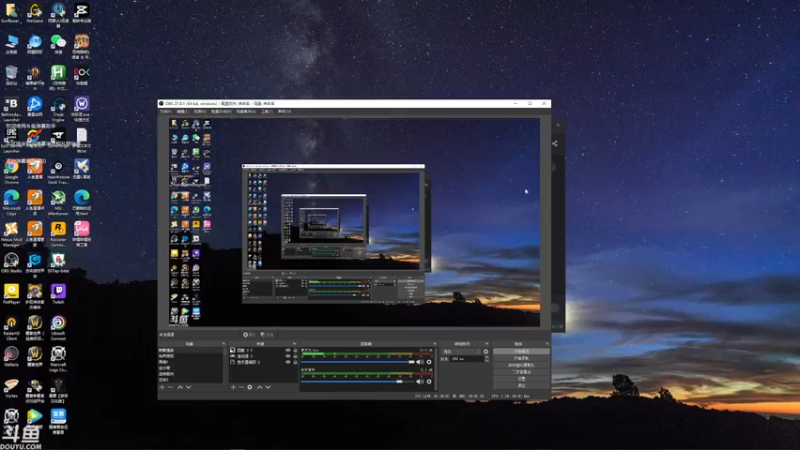The height and width of the screenshot is (450, 800).
Task: Open the File (文件) menu in OBS
Action: point(166,111)
